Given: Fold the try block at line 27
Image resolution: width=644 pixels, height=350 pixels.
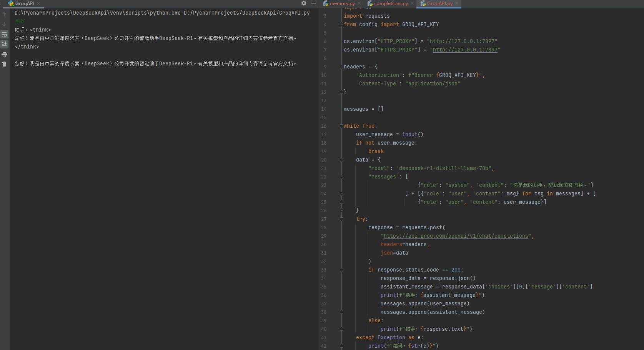Looking at the screenshot, I should click(x=341, y=219).
